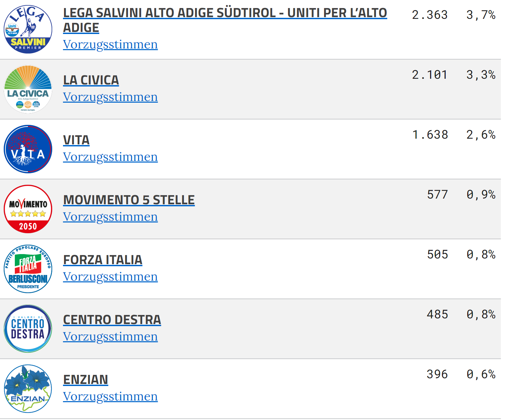Click the Centro Destra circular logo
Image resolution: width=511 pixels, height=420 pixels.
tap(28, 329)
